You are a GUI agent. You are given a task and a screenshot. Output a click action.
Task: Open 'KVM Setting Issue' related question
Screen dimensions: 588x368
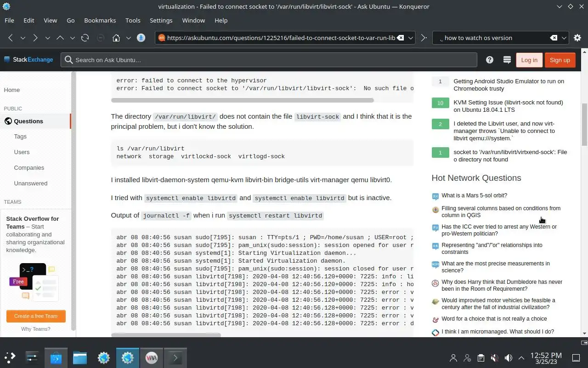pos(508,106)
